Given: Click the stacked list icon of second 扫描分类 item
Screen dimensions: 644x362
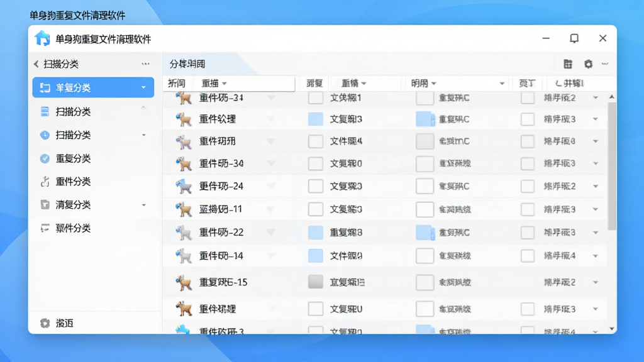Looking at the screenshot, I should point(45,111).
